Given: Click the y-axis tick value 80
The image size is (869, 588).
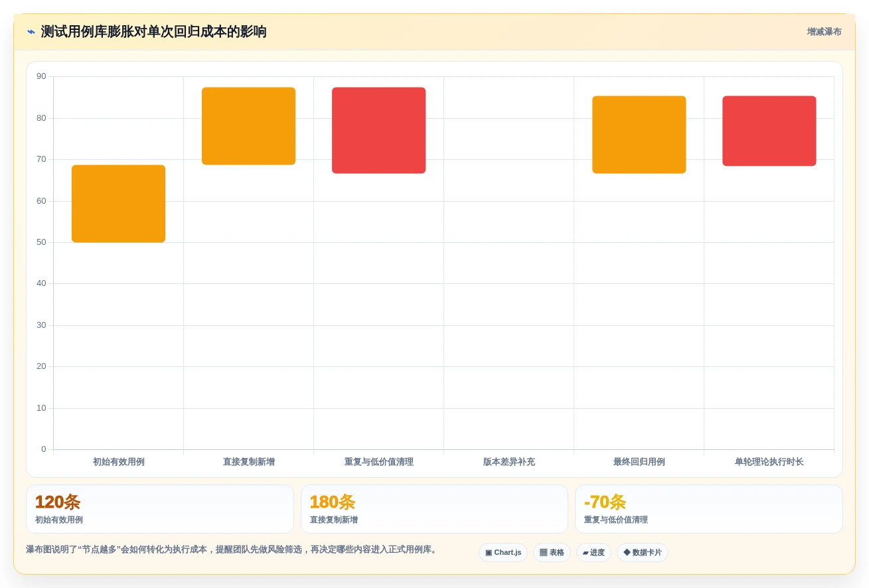Looking at the screenshot, I should 41,118.
